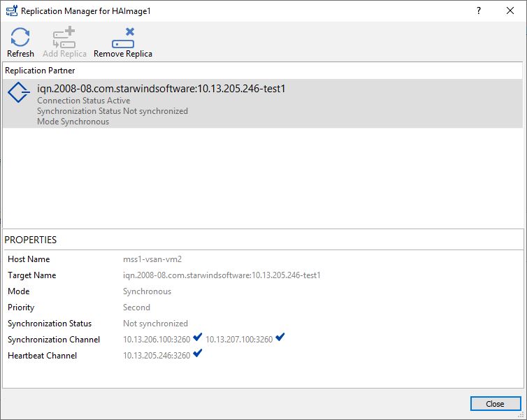Click 'Synchronization Status Not synchronized' in partner row

click(x=113, y=111)
